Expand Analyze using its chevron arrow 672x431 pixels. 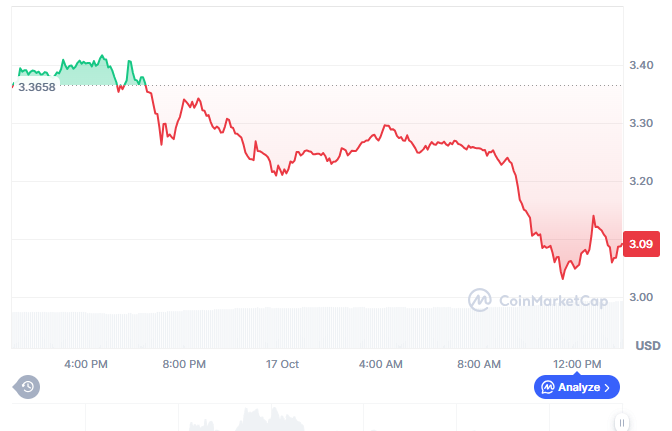[607, 387]
